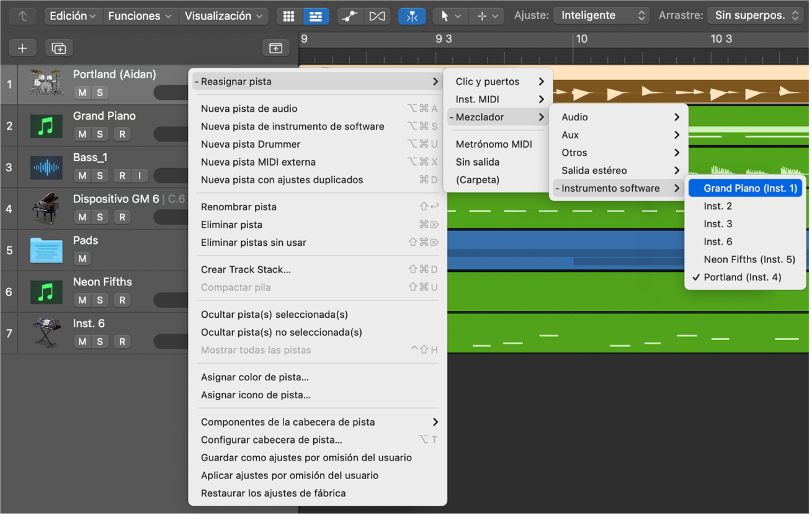Click the duplicate track button
Image resolution: width=812 pixels, height=515 pixels.
click(58, 48)
